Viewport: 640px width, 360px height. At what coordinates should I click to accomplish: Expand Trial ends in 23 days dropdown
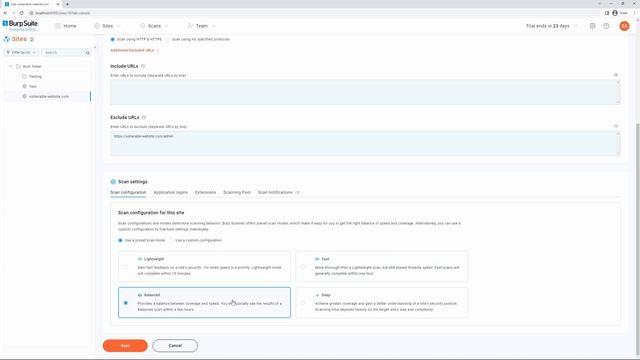575,26
